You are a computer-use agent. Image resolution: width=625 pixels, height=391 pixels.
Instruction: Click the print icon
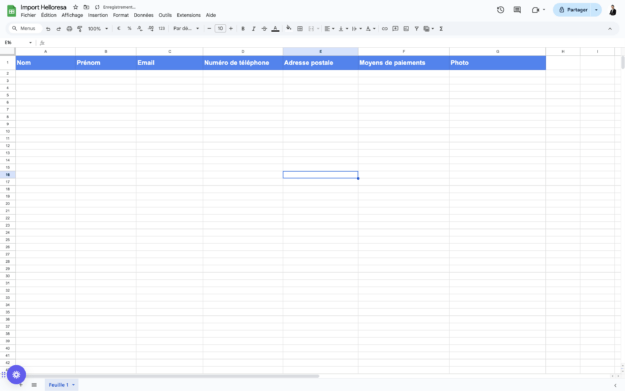(x=69, y=29)
